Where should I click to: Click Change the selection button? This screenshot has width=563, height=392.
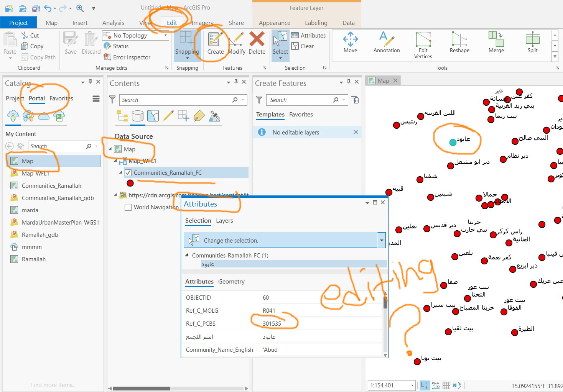(x=281, y=241)
